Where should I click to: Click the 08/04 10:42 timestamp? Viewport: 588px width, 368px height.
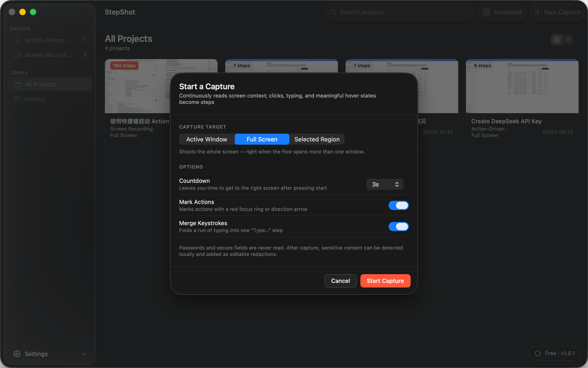(x=438, y=132)
